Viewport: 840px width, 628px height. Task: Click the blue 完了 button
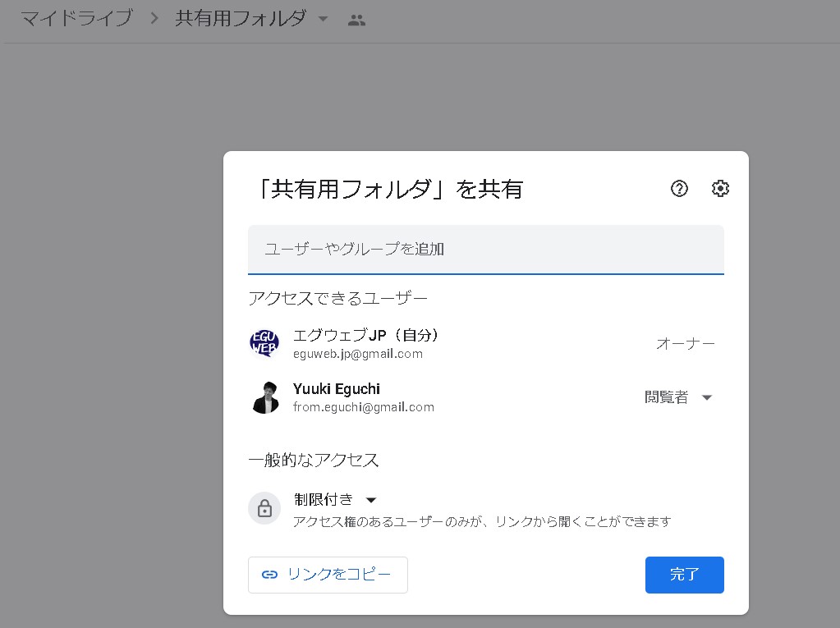pyautogui.click(x=684, y=575)
